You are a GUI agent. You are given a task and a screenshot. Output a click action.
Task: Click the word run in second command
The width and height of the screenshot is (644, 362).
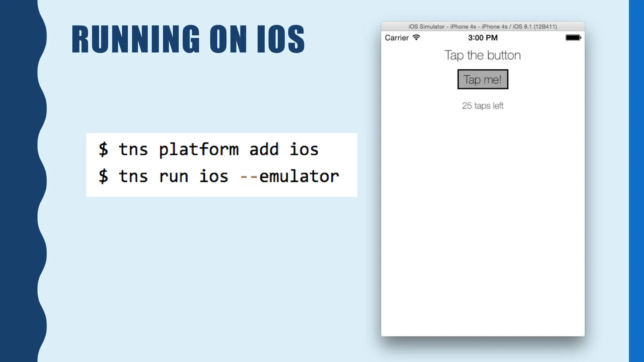pyautogui.click(x=173, y=176)
